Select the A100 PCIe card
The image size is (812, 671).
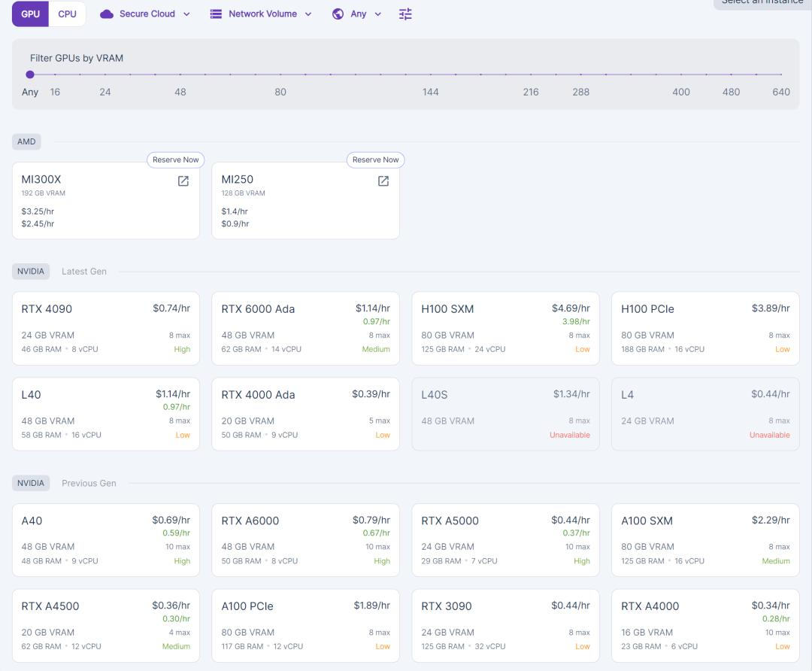(305, 625)
